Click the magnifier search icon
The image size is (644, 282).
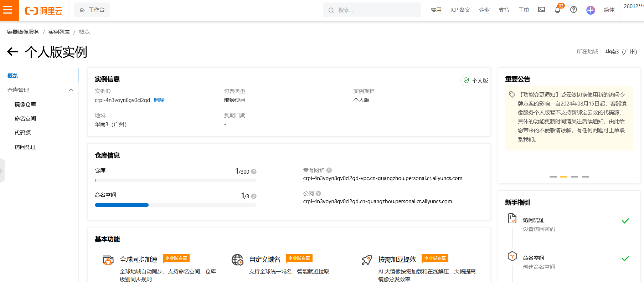coord(331,10)
